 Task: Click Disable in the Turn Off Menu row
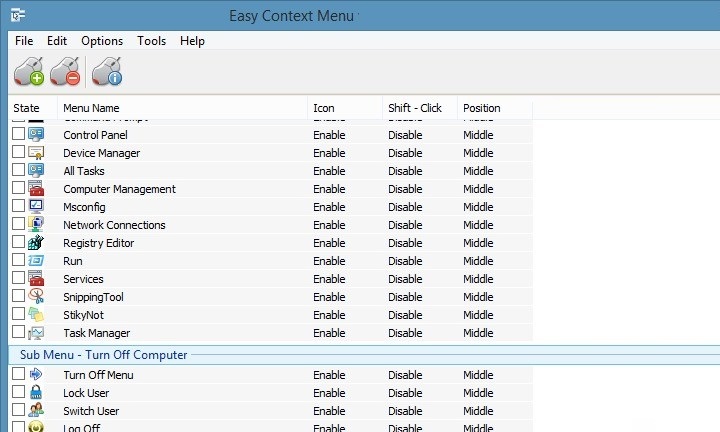pyautogui.click(x=405, y=375)
